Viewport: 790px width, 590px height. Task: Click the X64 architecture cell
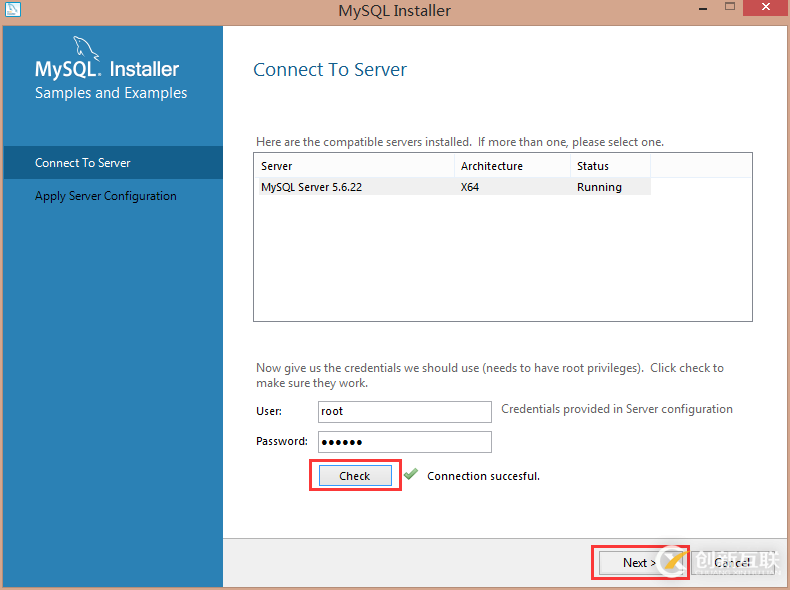[x=470, y=187]
